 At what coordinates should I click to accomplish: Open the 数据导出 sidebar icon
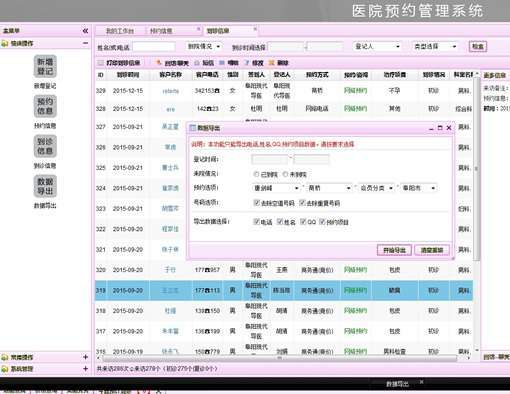click(x=45, y=186)
